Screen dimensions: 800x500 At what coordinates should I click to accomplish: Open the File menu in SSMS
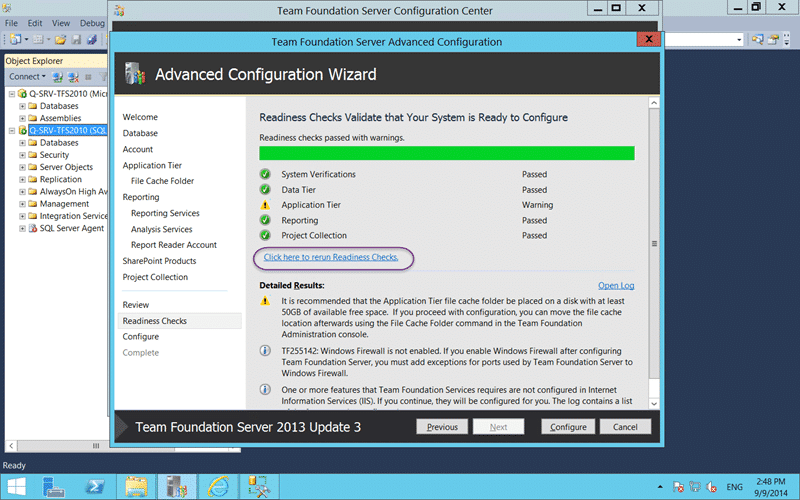coord(11,23)
